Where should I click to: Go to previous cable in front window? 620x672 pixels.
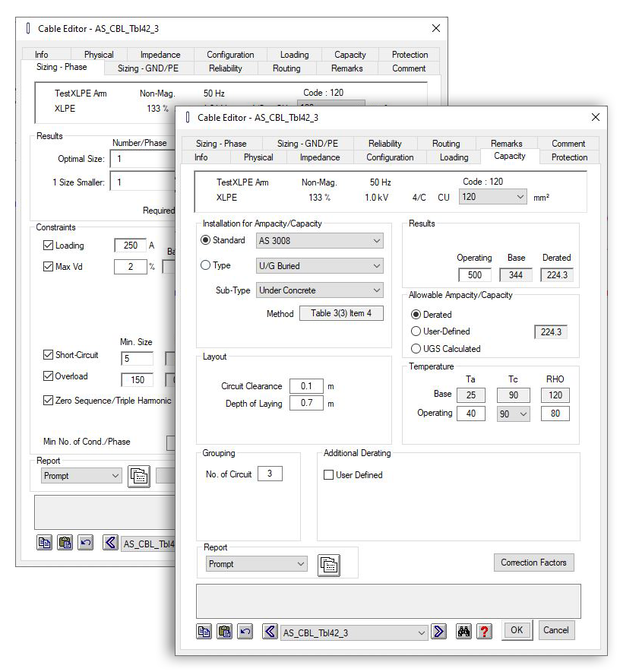tap(270, 632)
